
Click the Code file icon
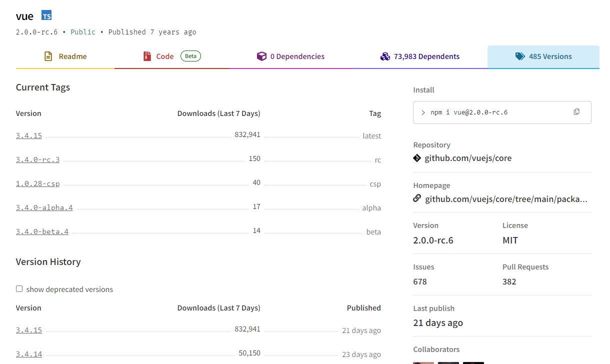[147, 56]
